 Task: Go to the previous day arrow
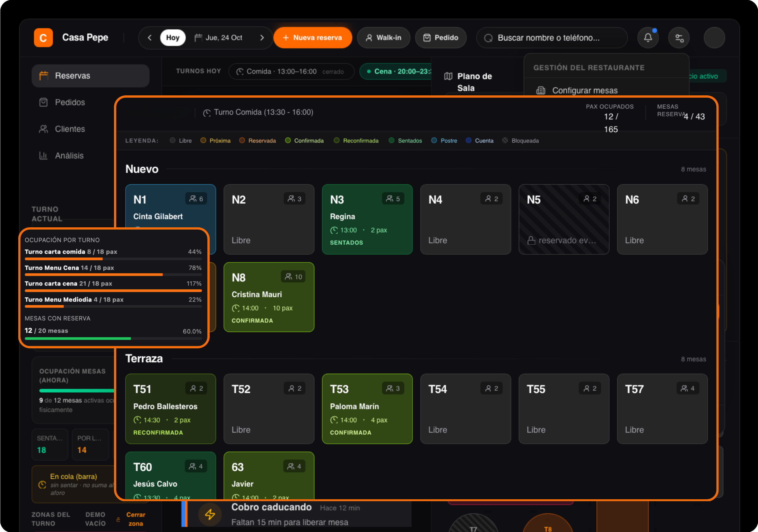click(150, 38)
